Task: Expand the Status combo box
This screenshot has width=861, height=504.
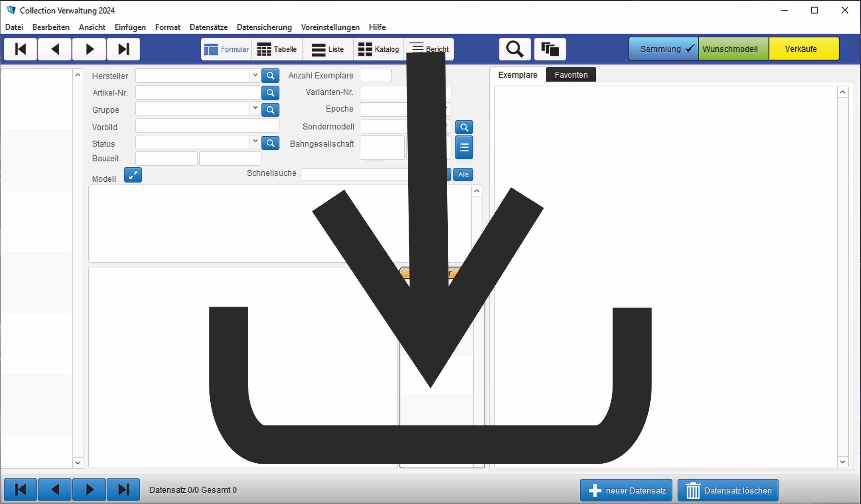Action: click(x=255, y=141)
